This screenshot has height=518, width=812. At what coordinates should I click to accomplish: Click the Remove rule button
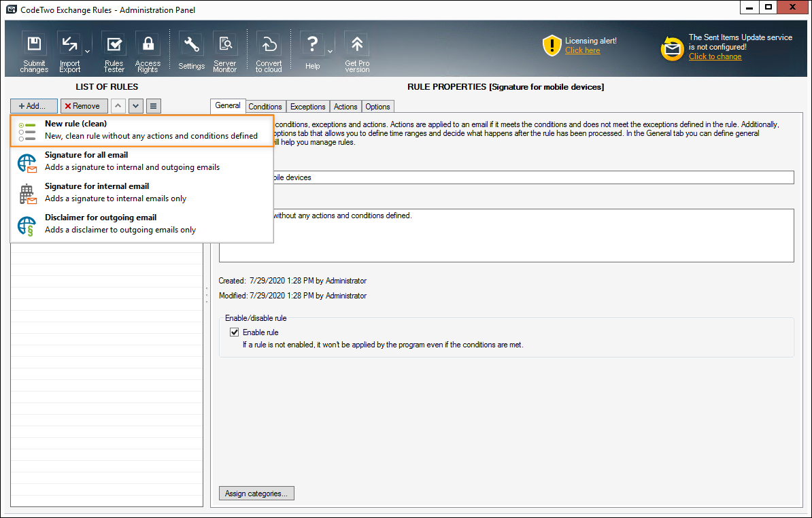point(84,105)
